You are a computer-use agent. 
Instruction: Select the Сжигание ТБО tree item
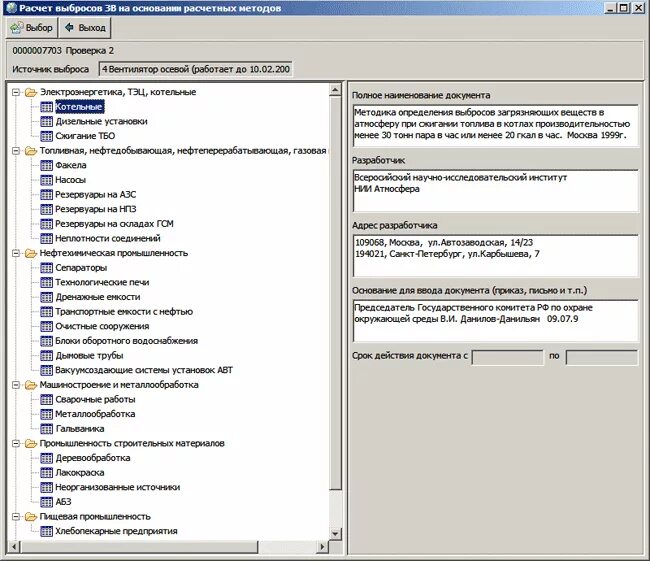pos(85,136)
